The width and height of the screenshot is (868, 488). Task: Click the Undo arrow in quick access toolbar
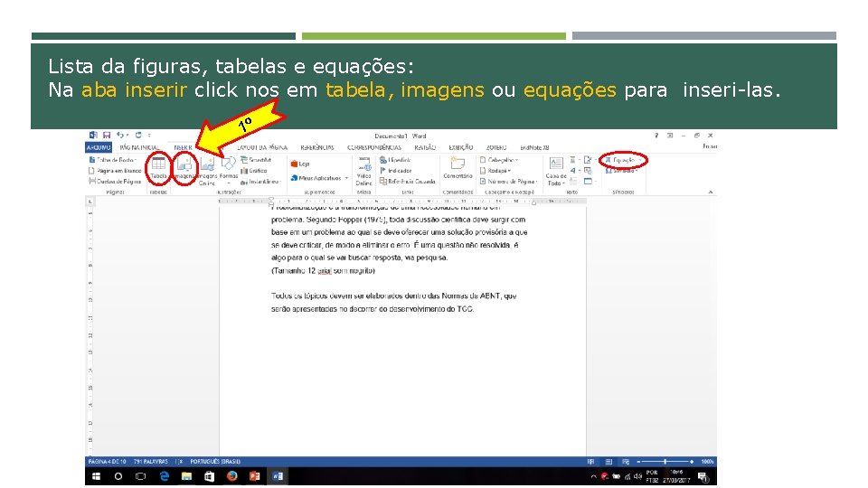[120, 135]
